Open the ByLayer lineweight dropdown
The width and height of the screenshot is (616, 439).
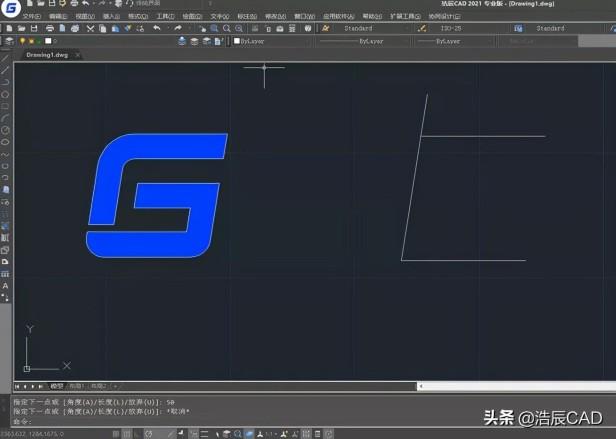(455, 41)
